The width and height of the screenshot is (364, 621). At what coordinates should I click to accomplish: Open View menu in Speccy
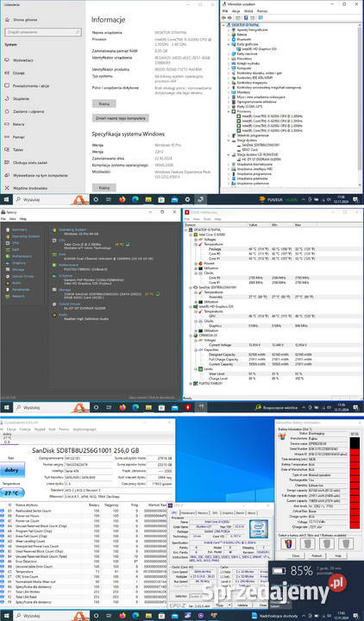(13, 218)
